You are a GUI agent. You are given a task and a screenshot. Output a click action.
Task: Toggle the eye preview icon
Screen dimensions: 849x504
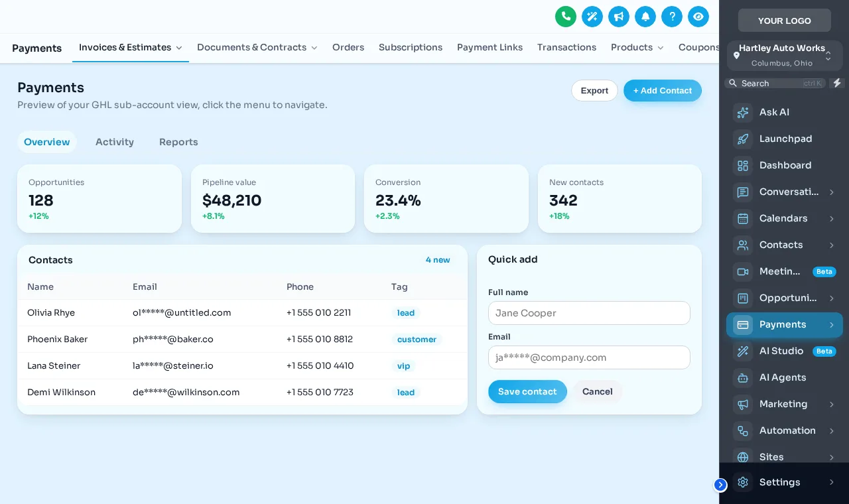click(698, 17)
